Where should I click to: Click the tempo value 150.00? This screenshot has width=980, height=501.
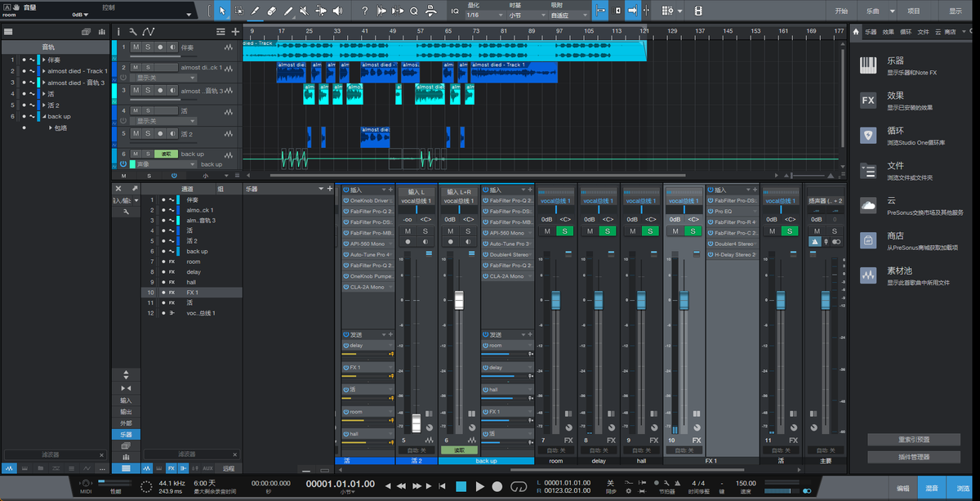[745, 483]
